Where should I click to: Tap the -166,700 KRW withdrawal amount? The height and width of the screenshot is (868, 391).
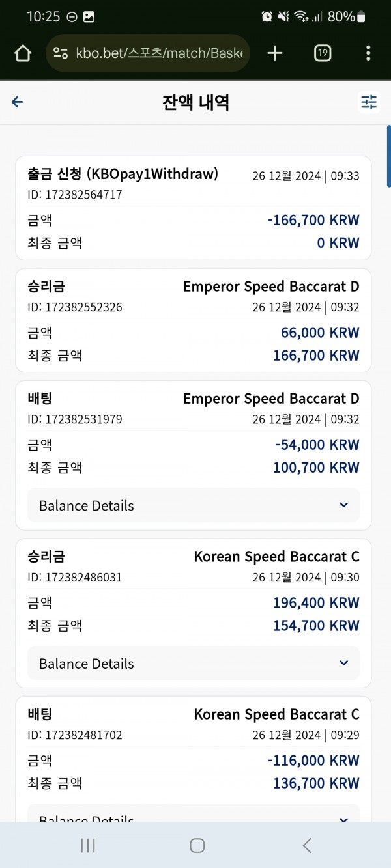coord(313,220)
